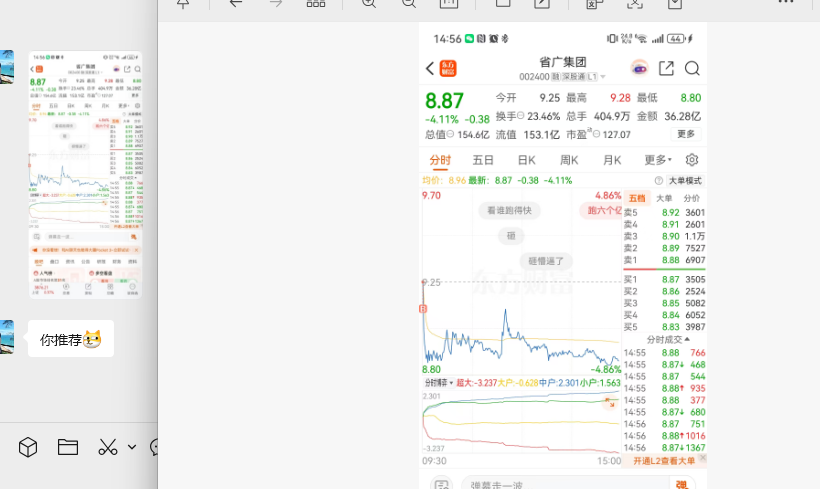Viewport: 820px width, 489px height.
Task: Open the cube icon in chat toolbar
Action: pyautogui.click(x=28, y=447)
